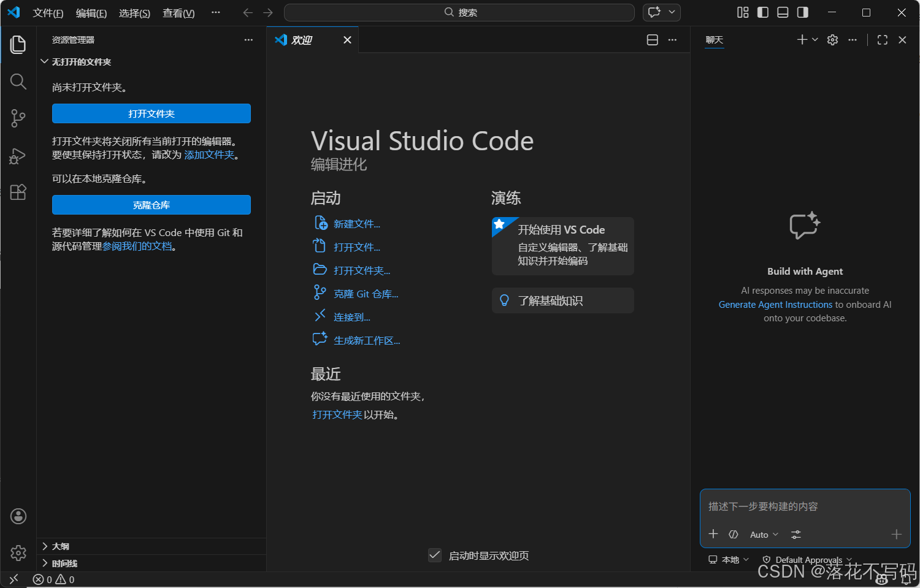920x588 pixels.
Task: Click 克隆 Git 仓库... link
Action: (366, 294)
